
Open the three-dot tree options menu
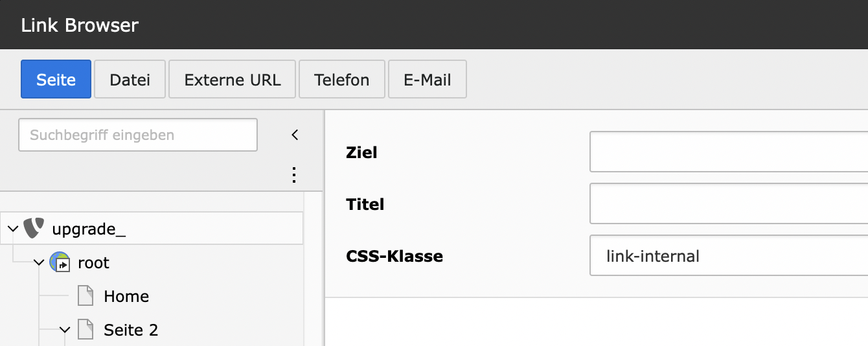pos(294,175)
